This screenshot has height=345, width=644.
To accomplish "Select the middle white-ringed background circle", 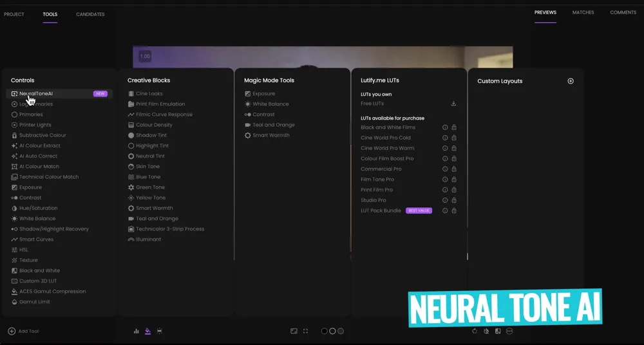I will 332,331.
